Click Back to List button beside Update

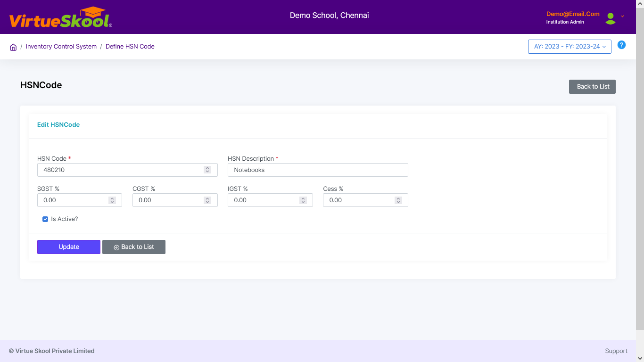coord(134,247)
